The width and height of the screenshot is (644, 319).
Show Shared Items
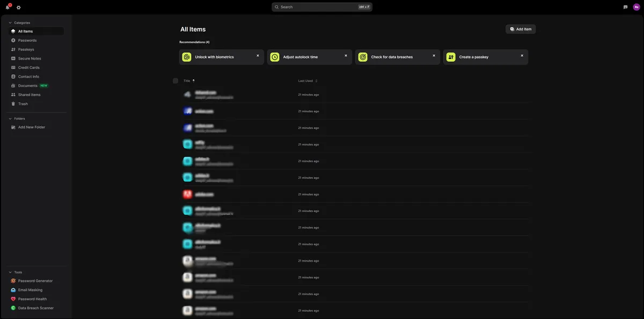[x=36, y=95]
